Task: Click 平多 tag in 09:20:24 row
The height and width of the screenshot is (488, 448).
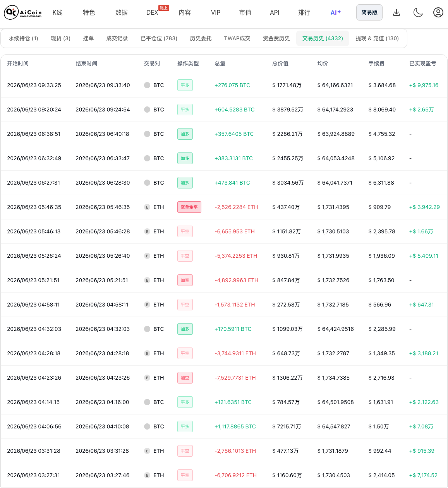Action: 185,110
